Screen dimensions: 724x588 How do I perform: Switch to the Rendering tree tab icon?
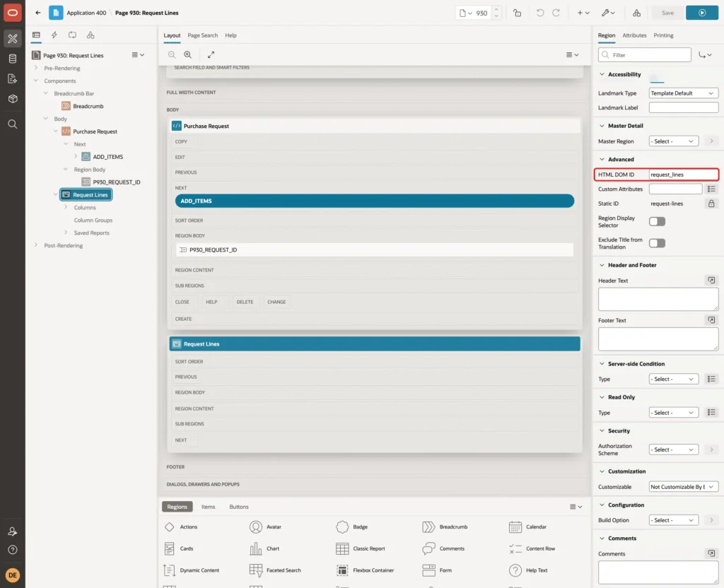coord(36,35)
